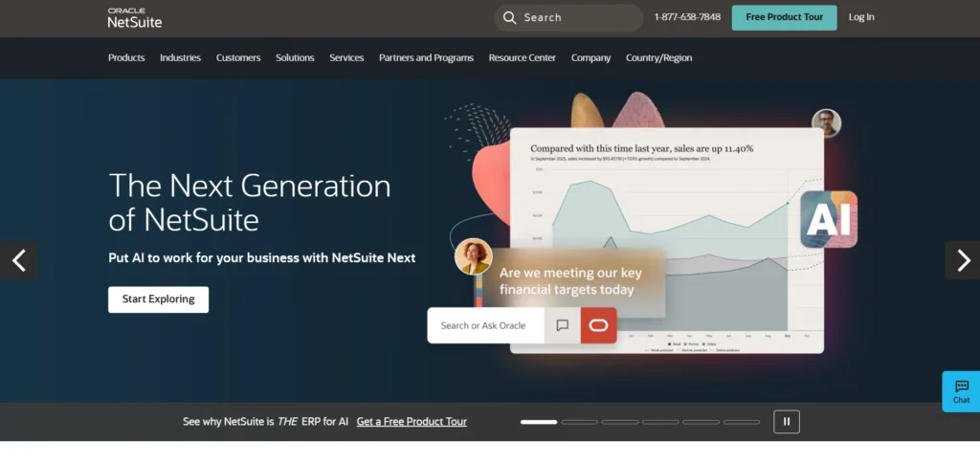Go to previous slide with left arrow
The width and height of the screenshot is (980, 464).
[18, 260]
